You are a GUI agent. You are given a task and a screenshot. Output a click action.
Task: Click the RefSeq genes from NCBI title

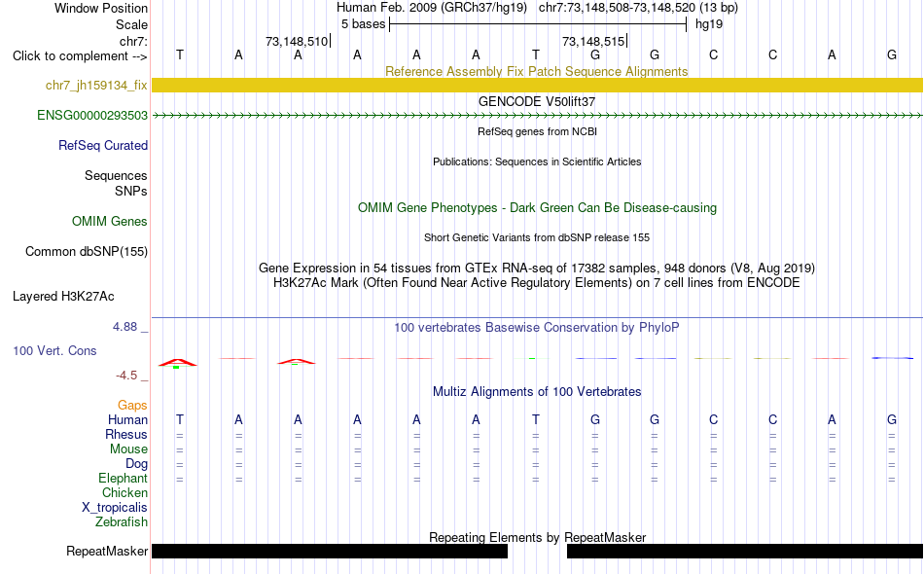[537, 131]
